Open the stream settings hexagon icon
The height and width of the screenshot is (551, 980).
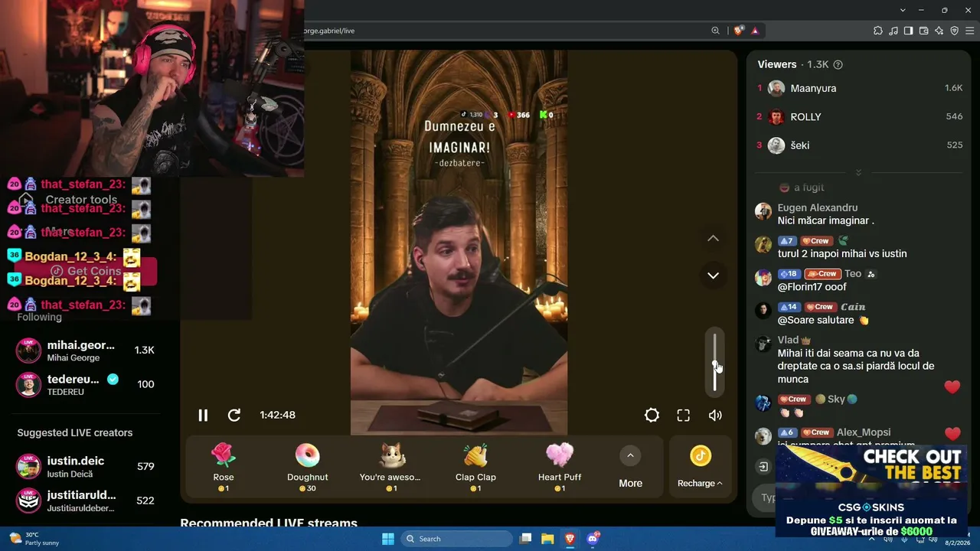tap(652, 415)
